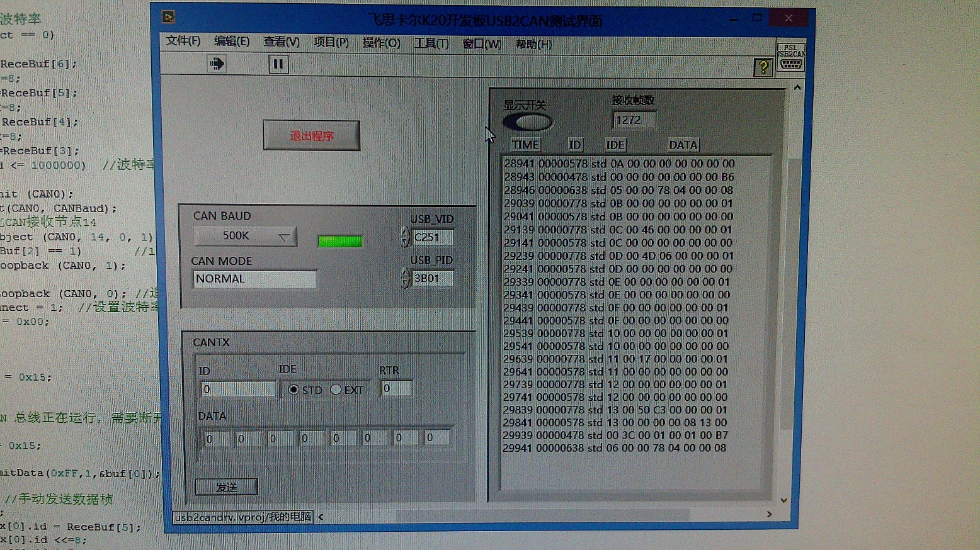Image resolution: width=980 pixels, height=550 pixels.
Task: Click the vertical scrollbar down arrow
Action: [784, 500]
